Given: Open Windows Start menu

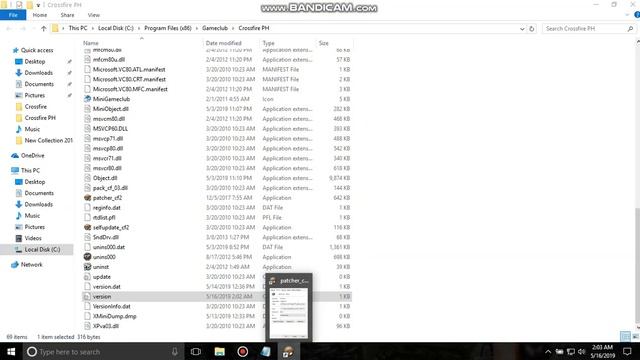Looking at the screenshot, I should tap(11, 351).
